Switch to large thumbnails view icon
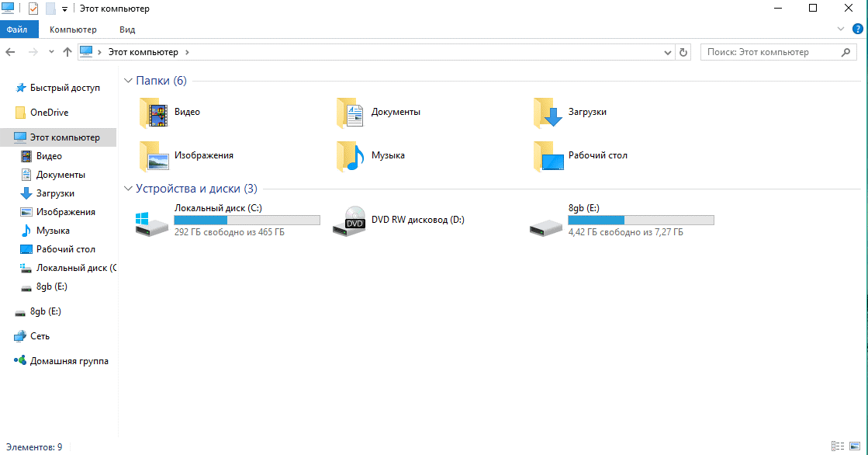Image resolution: width=868 pixels, height=455 pixels. click(855, 446)
